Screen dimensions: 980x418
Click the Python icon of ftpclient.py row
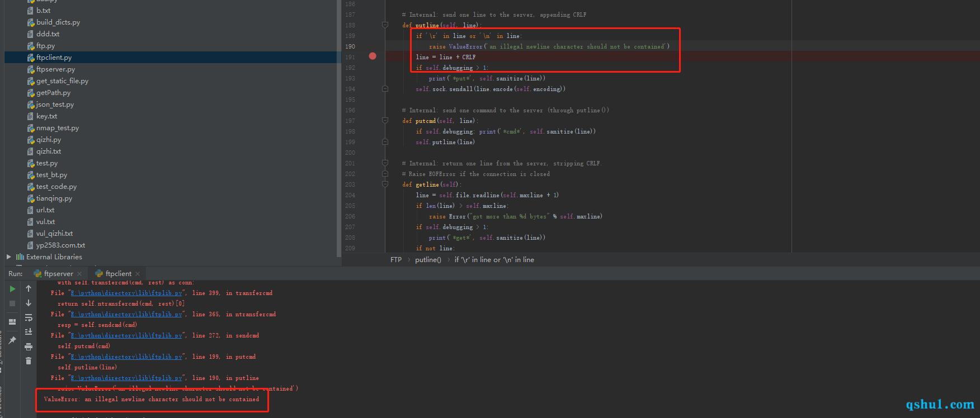click(31, 58)
